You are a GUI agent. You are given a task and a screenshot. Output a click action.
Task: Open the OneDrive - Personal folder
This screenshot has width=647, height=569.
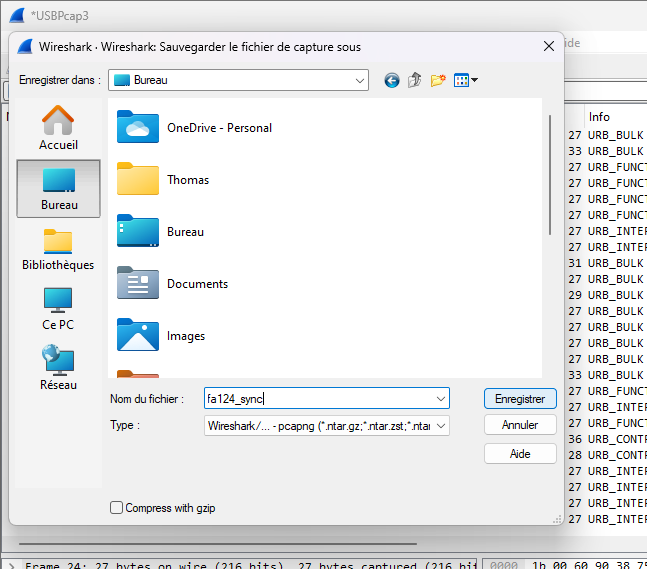219,128
